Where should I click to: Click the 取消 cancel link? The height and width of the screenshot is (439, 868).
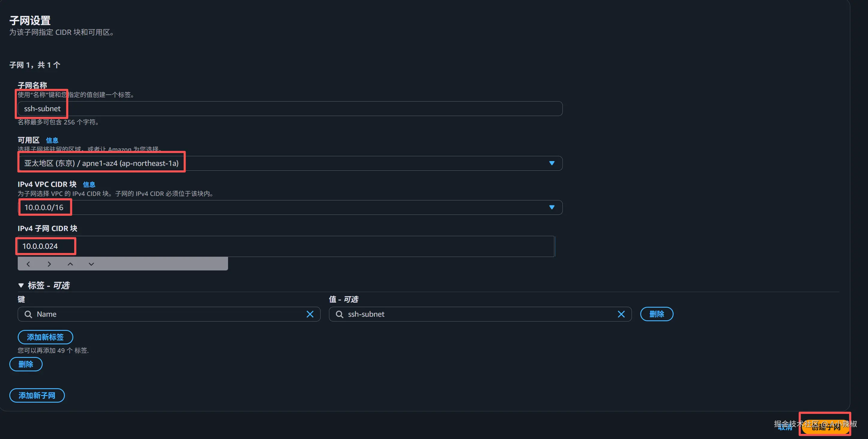785,427
